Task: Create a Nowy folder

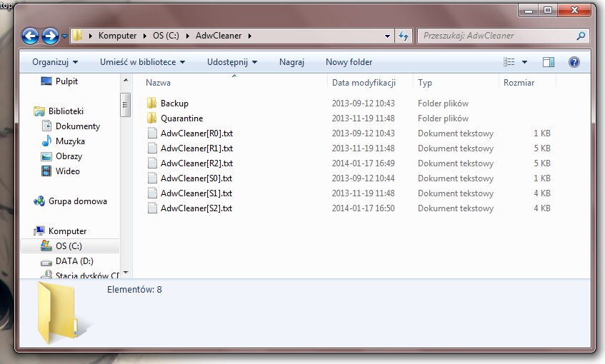Action: pos(349,62)
